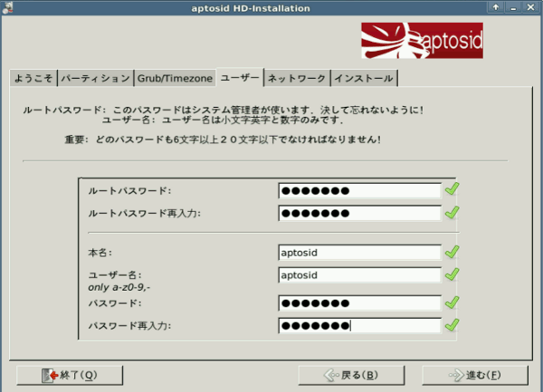Screen dimensions: 543x392
Task: Click the green checkmark beside パスワード field
Action: point(452,301)
